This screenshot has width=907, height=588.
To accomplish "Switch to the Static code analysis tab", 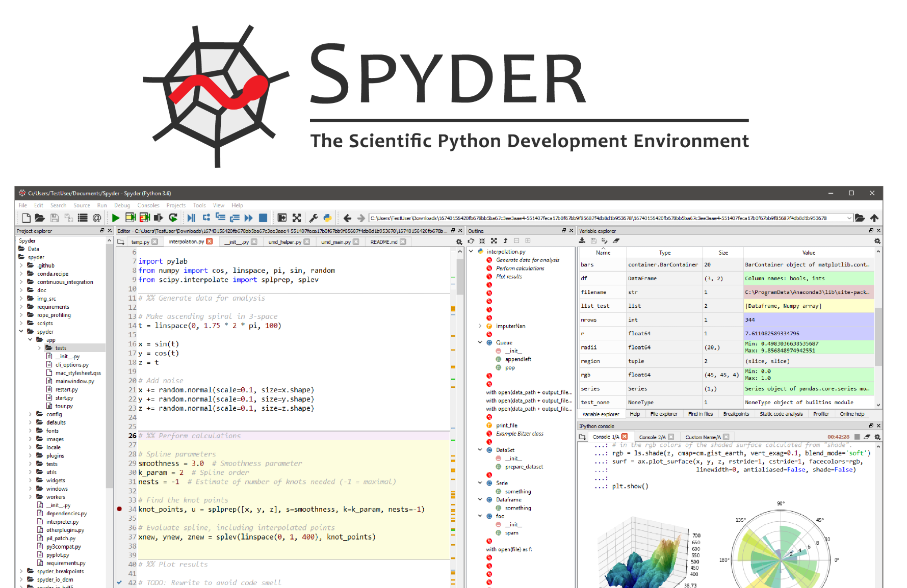I will (781, 414).
